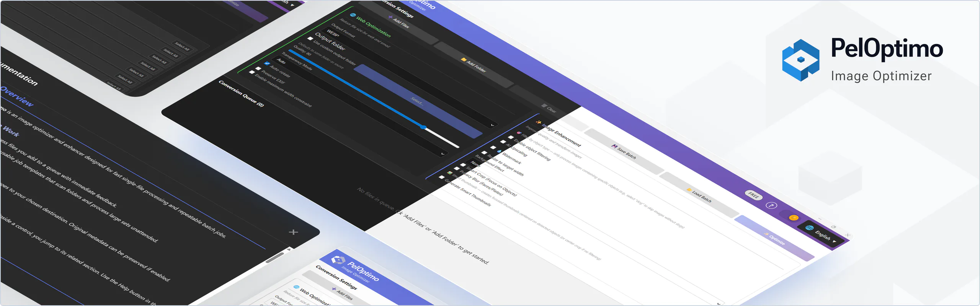Open the Transparency Mode Auto dropdown
The image size is (980, 306).
coord(360,106)
